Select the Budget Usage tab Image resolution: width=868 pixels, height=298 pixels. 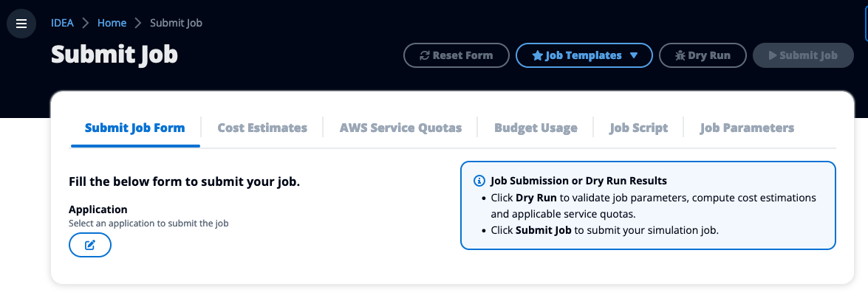(536, 128)
